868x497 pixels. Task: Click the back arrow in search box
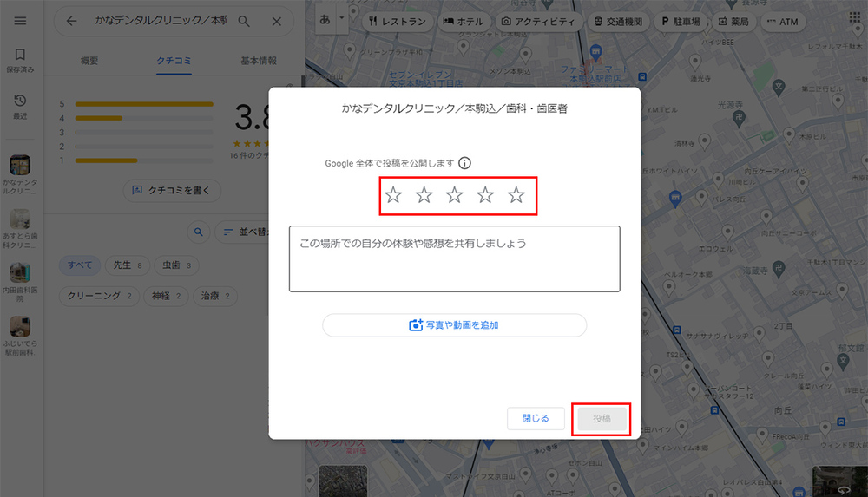(71, 21)
